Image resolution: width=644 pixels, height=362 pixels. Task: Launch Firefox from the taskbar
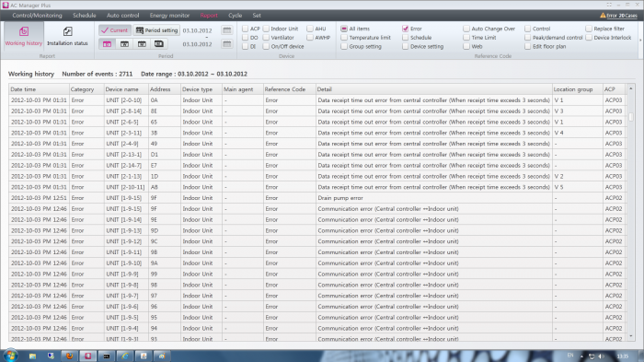coord(69,356)
